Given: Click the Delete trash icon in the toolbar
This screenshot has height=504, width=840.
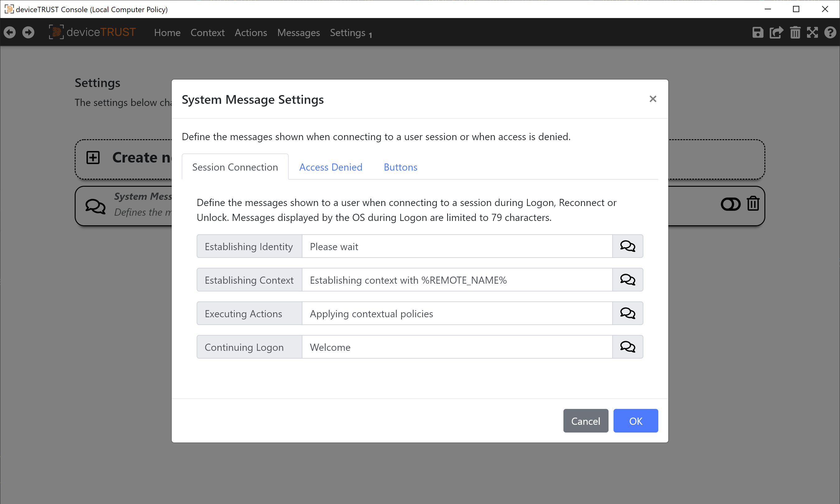Looking at the screenshot, I should click(x=795, y=32).
